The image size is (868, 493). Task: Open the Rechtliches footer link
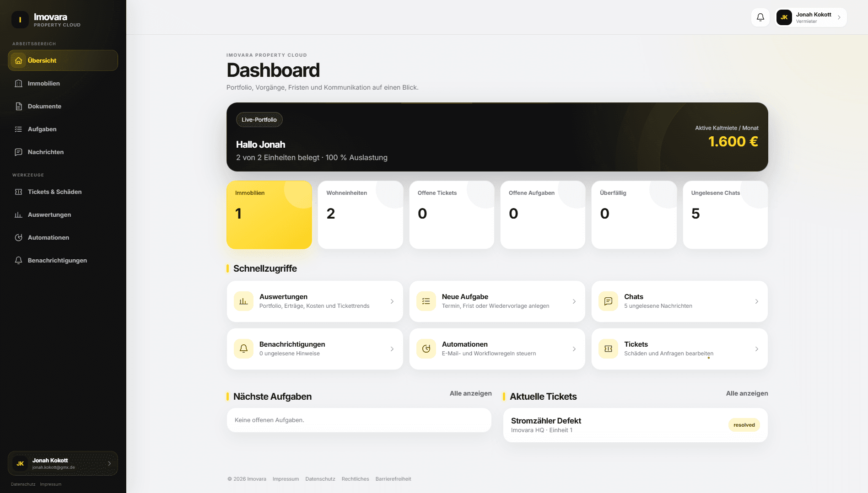(x=355, y=479)
